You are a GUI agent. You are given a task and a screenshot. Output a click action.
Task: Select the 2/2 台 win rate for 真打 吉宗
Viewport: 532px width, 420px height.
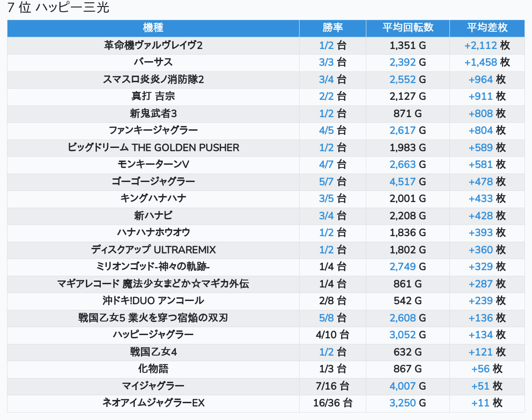[332, 97]
